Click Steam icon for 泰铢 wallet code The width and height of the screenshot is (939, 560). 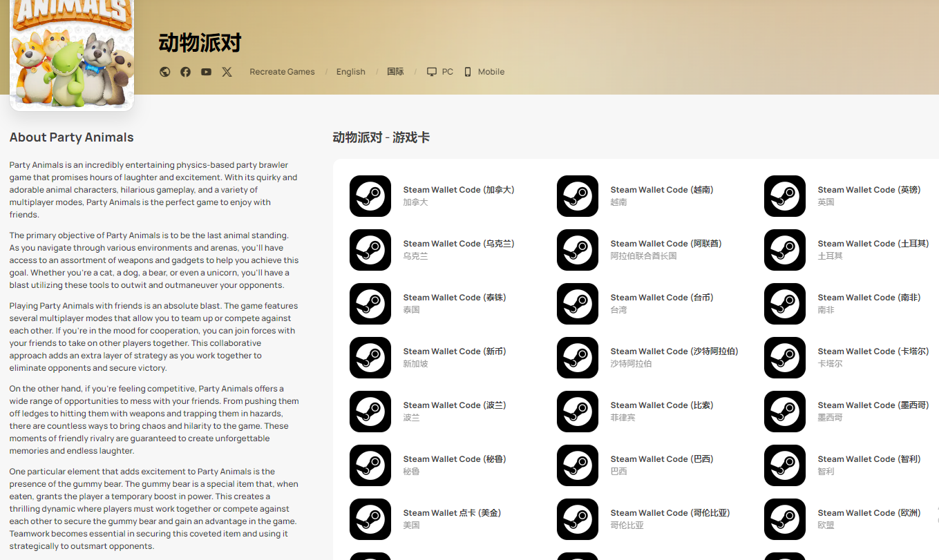[x=370, y=304]
